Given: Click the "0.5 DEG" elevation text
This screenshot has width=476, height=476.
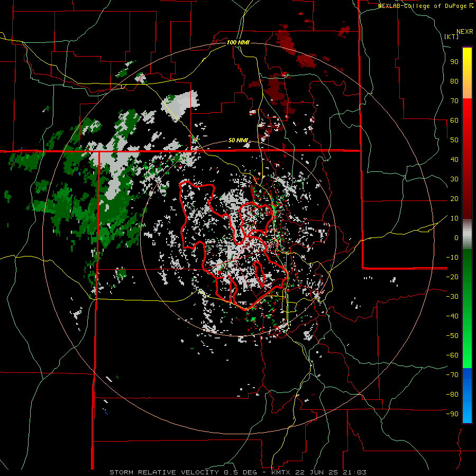Looking at the screenshot, I should [241, 472].
